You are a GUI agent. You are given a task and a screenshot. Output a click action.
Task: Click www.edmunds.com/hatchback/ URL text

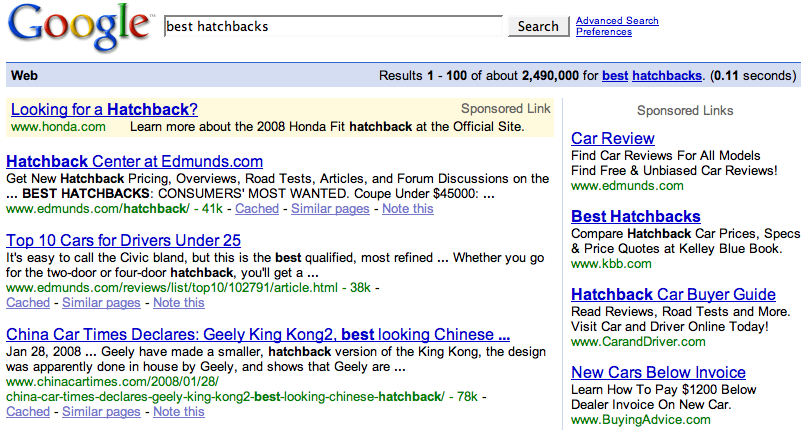point(98,209)
